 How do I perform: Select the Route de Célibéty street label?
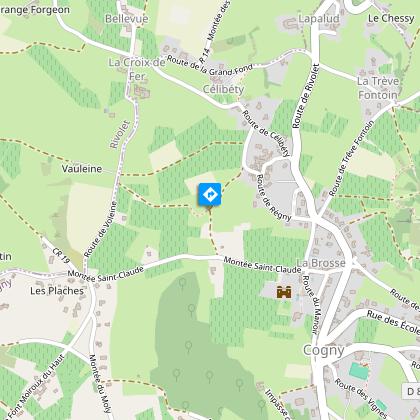coord(266,133)
